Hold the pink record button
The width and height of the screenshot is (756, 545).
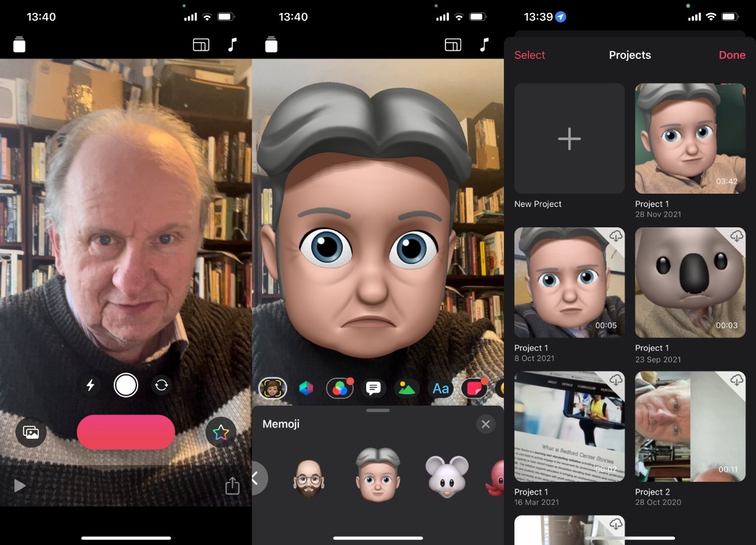[126, 432]
